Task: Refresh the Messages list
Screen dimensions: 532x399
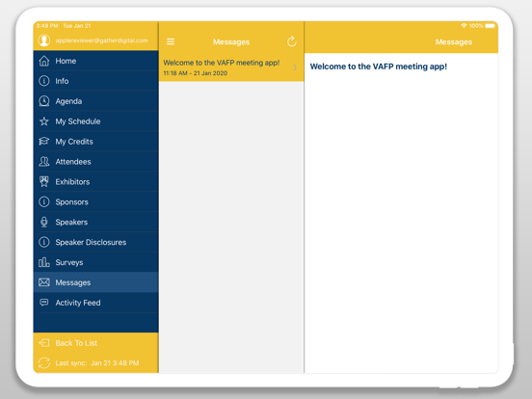Action: point(291,41)
